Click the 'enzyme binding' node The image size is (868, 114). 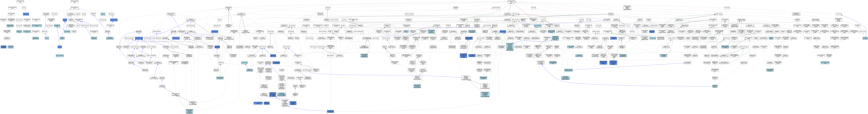(19, 20)
